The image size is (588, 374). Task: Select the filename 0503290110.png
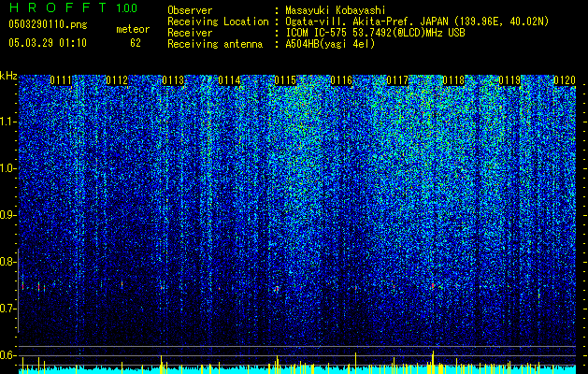(48, 24)
